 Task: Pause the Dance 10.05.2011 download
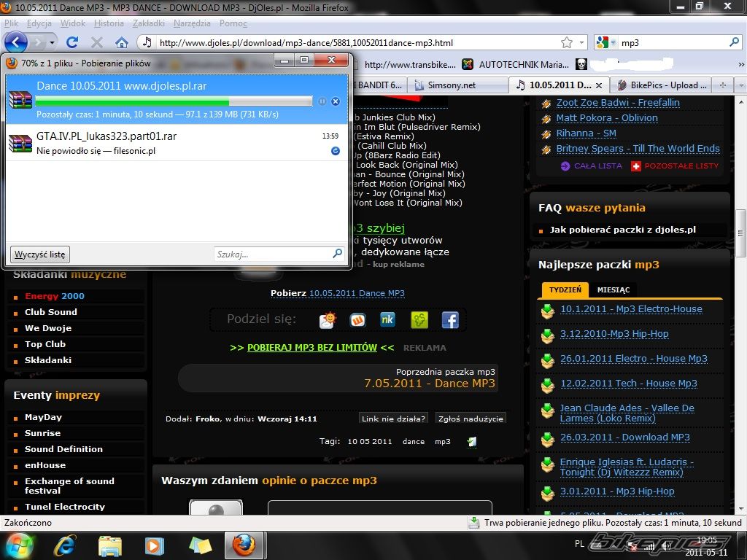[322, 101]
